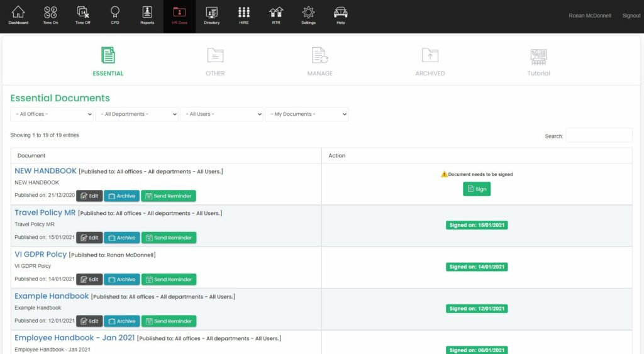Screen dimensions: 644x354
Task: Switch to the ARCHIVED documents tab
Action: click(x=430, y=62)
